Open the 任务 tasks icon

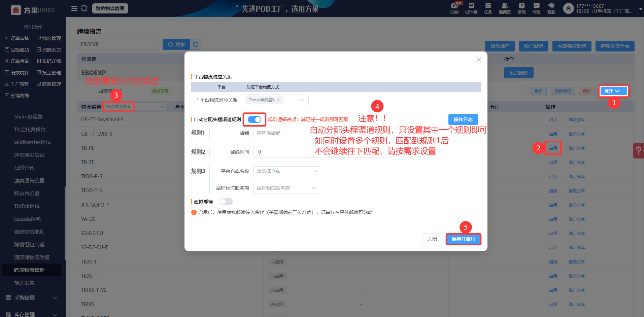[x=488, y=8]
